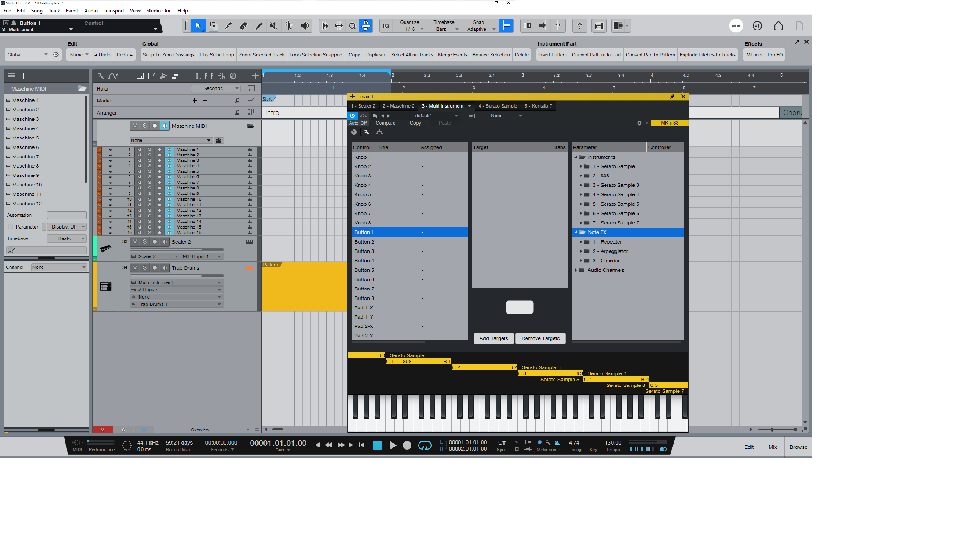The height and width of the screenshot is (560, 980).
Task: Select the Arrow tool in toolbar
Action: pos(198,26)
